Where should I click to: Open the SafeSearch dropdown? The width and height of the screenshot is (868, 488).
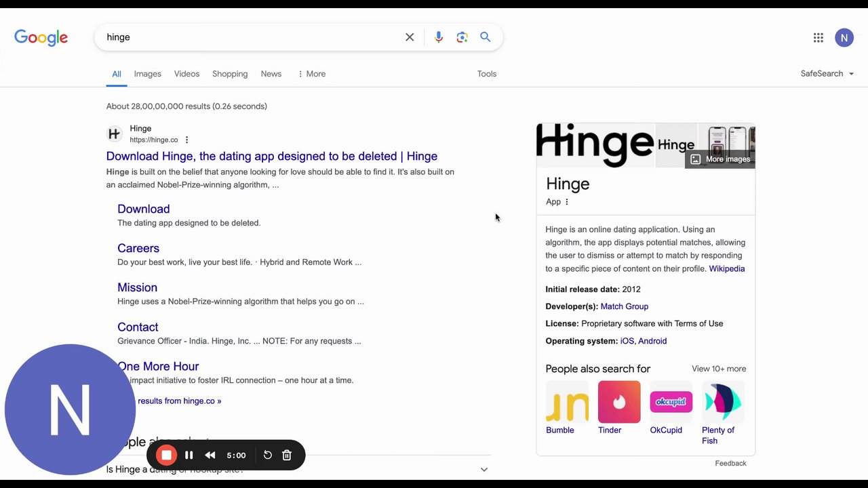827,74
